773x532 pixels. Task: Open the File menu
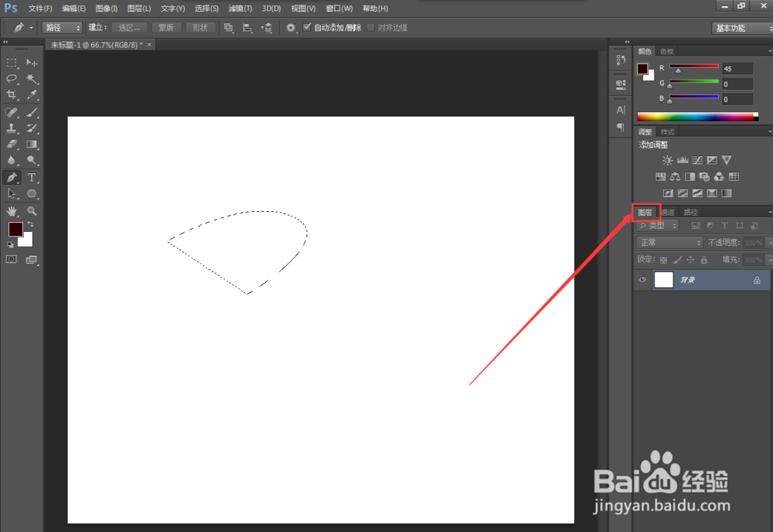click(40, 9)
